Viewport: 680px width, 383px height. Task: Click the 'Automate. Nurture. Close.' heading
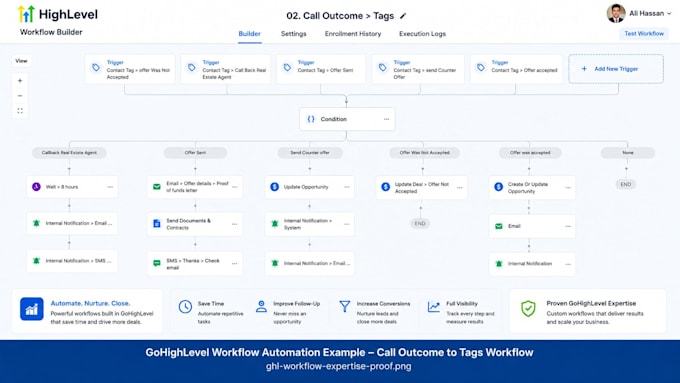(90, 303)
